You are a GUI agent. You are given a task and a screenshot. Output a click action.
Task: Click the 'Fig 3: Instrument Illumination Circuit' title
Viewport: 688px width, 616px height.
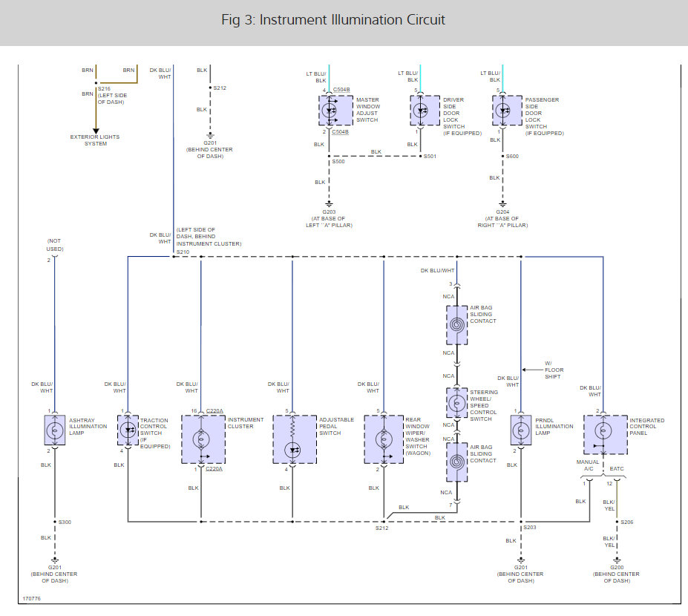[333, 20]
